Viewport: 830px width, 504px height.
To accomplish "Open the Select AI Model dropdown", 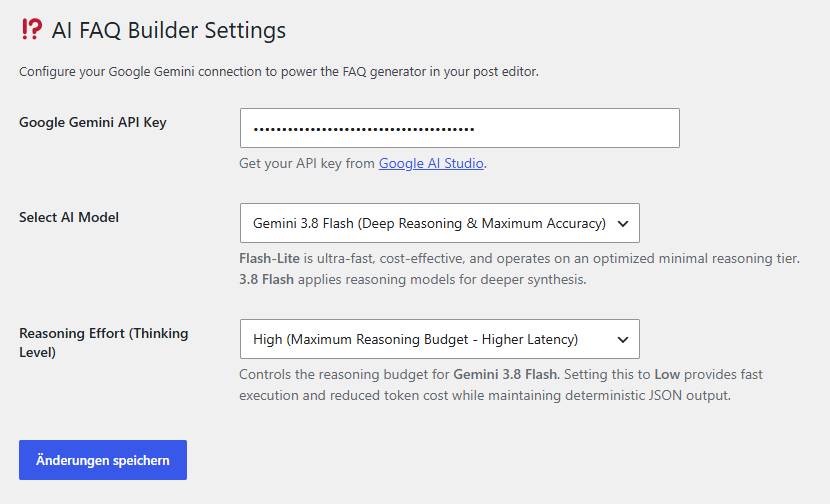I will click(x=439, y=223).
